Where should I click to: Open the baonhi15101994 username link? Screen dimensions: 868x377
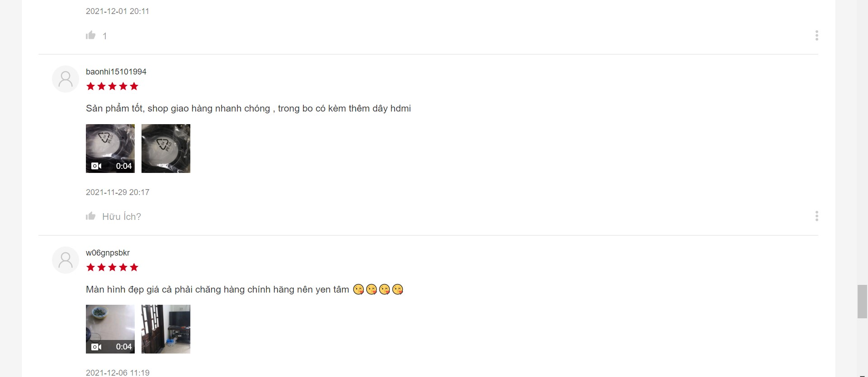pyautogui.click(x=116, y=72)
